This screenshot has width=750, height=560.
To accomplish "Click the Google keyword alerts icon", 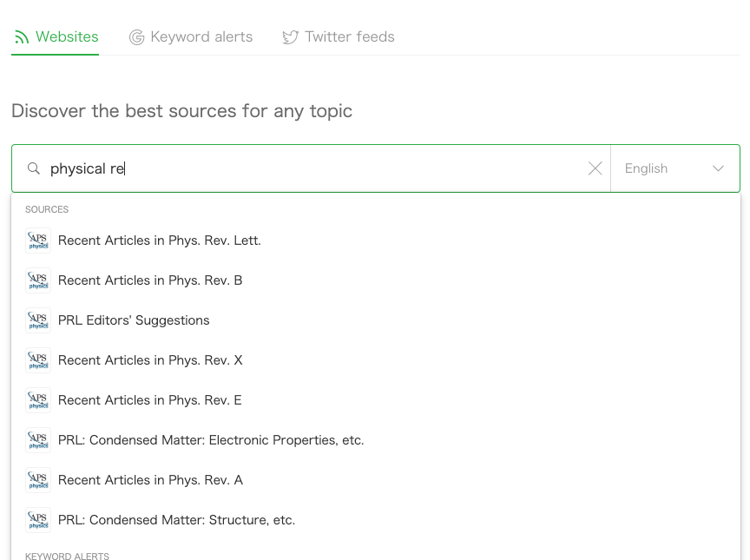I will coord(136,37).
